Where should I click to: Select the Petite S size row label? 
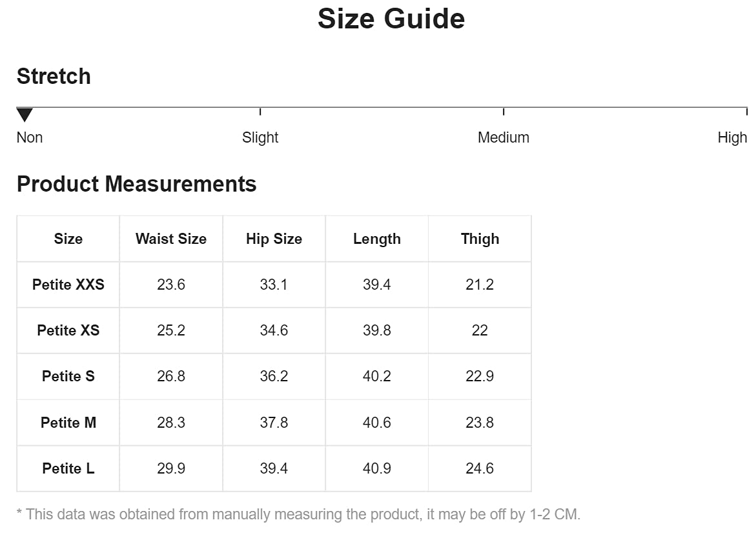click(68, 376)
